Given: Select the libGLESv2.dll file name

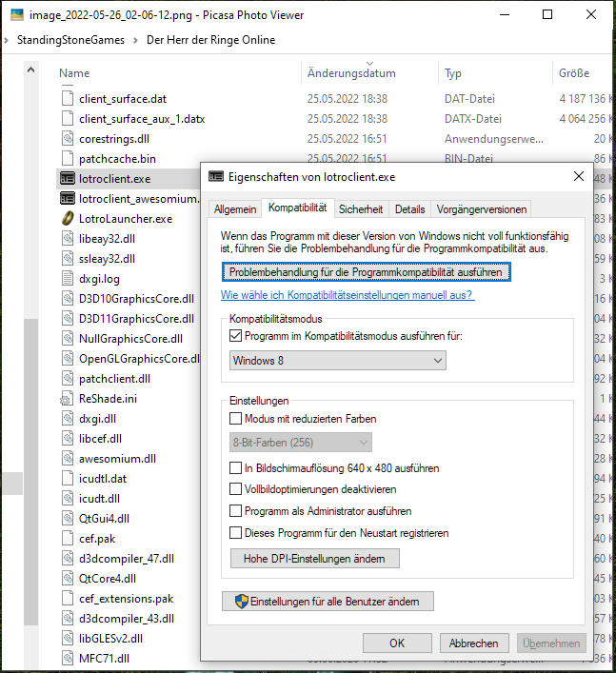Looking at the screenshot, I should coord(110,639).
